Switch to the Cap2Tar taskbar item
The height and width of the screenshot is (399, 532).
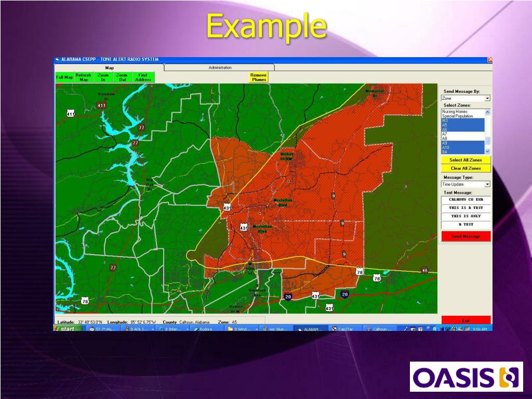point(344,329)
